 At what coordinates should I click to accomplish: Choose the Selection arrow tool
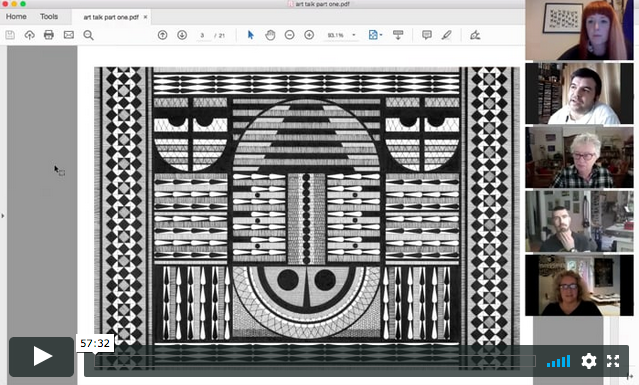pos(251,35)
